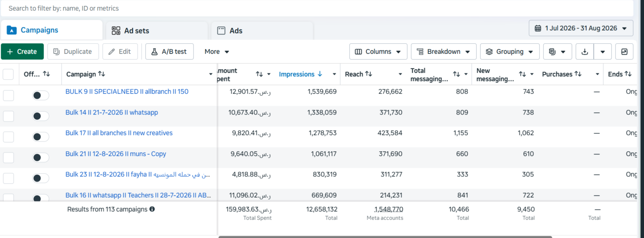
Task: Sort by the Campaign column arrows icon
Action: coord(102,74)
